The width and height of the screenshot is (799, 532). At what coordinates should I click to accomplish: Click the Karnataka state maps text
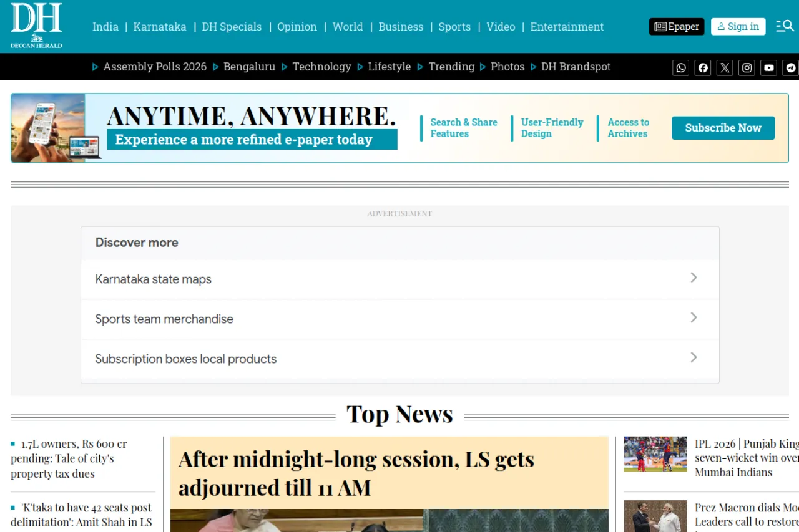(153, 279)
